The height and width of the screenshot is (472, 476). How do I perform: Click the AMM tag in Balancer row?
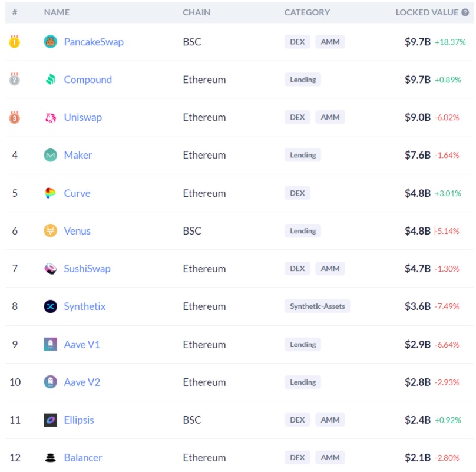click(x=330, y=457)
